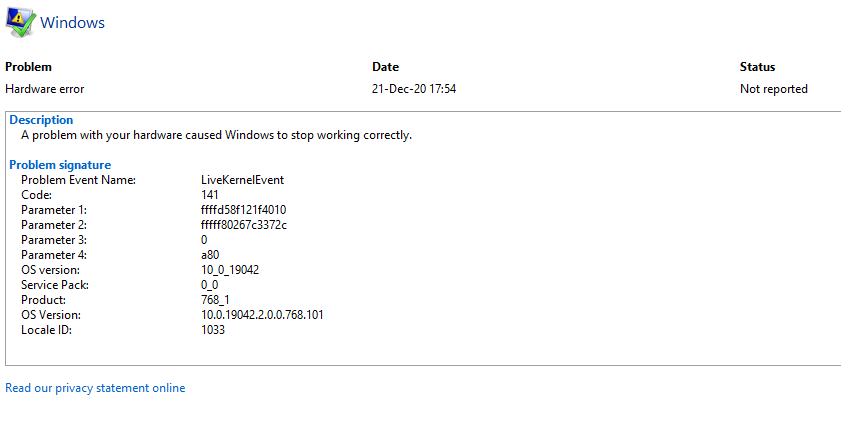Click the Problem column header
This screenshot has width=841, height=429.
point(28,67)
